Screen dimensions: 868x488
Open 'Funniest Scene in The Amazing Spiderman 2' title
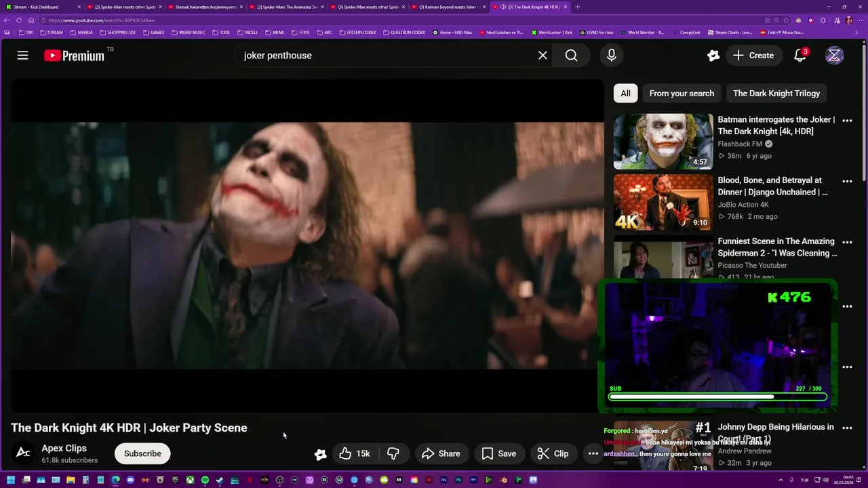point(778,247)
